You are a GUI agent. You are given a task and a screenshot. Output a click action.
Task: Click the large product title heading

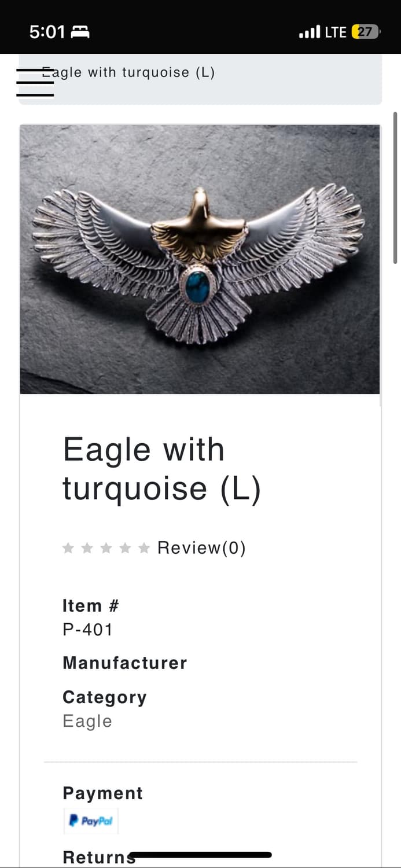(x=162, y=468)
